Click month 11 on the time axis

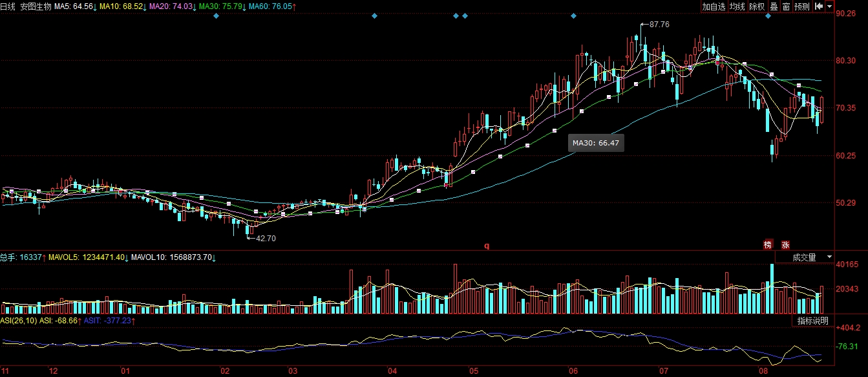pyautogui.click(x=6, y=372)
